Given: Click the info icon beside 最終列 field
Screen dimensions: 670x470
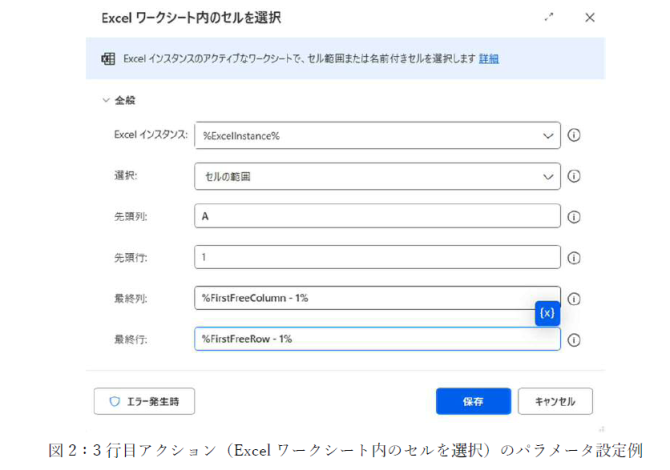Looking at the screenshot, I should coord(573,299).
